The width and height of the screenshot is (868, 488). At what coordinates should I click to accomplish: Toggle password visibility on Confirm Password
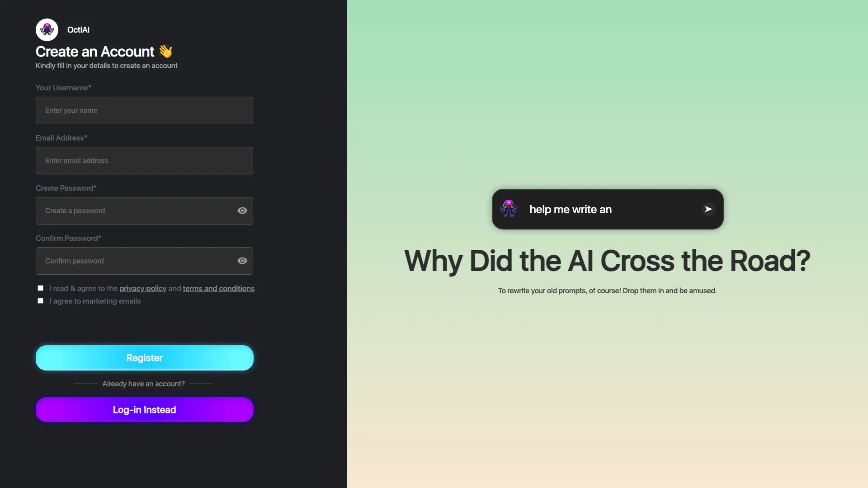(x=242, y=260)
